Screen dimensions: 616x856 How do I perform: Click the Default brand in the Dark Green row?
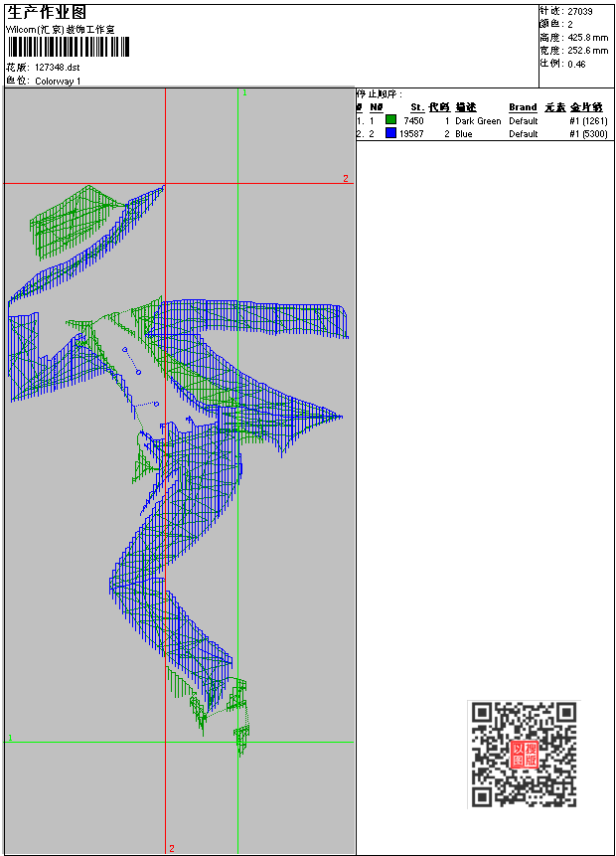click(x=524, y=120)
